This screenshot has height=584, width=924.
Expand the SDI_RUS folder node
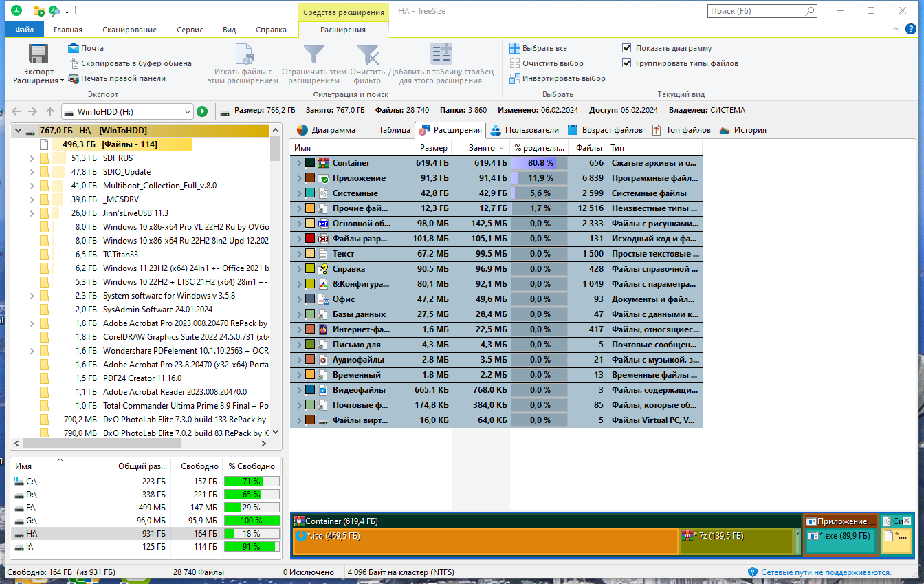point(32,158)
